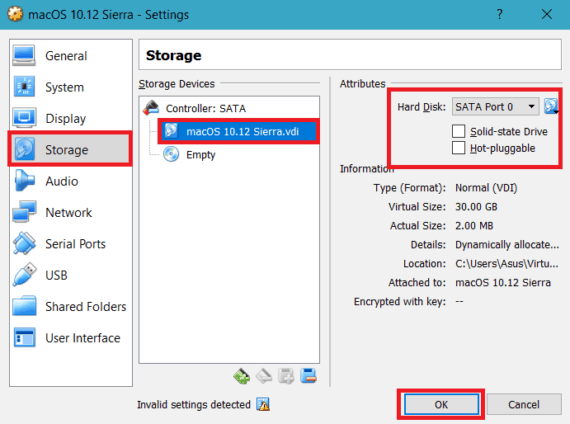The width and height of the screenshot is (570, 424).
Task: Open the System settings category
Action: click(x=64, y=87)
